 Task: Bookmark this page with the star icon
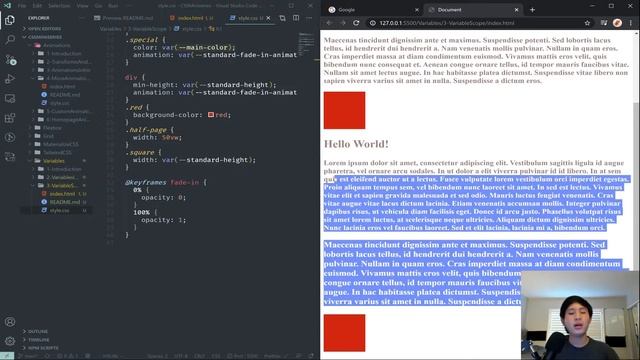click(x=587, y=23)
